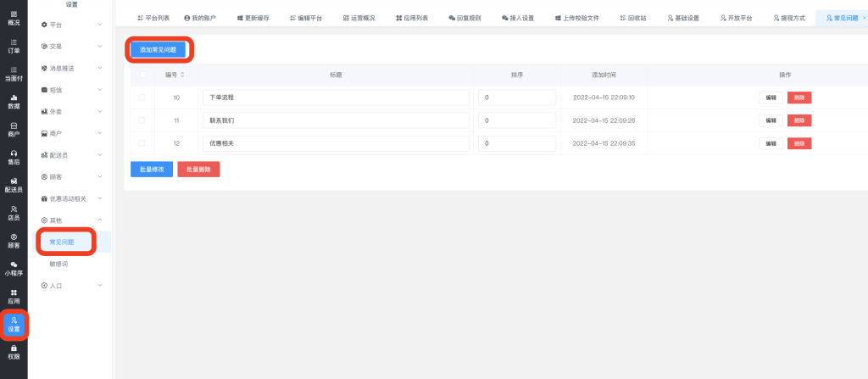This screenshot has height=379, width=868.
Task: Open 小程序 mini program icon
Action: (14, 269)
